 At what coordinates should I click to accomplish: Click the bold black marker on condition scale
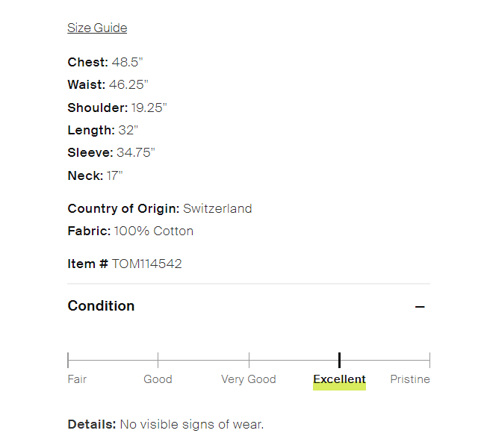(x=339, y=360)
